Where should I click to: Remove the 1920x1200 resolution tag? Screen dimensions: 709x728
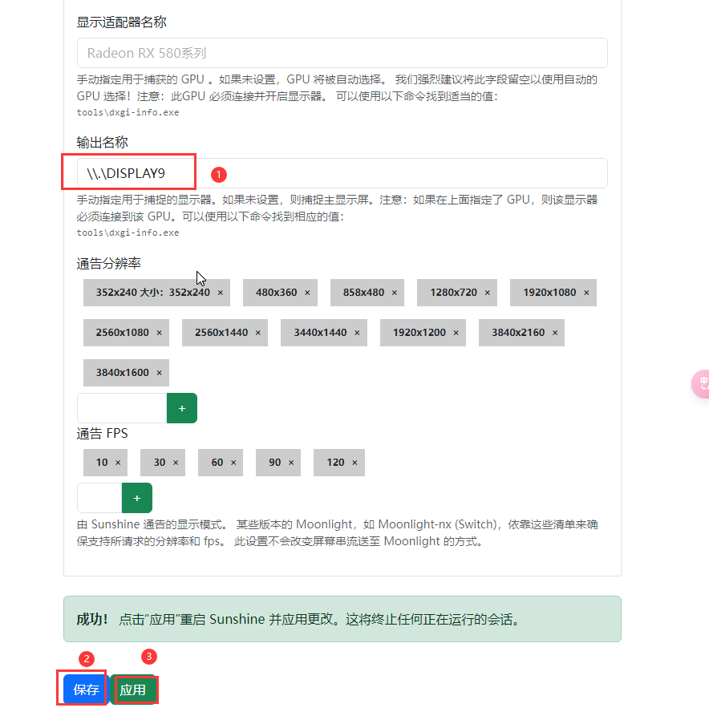[456, 333]
